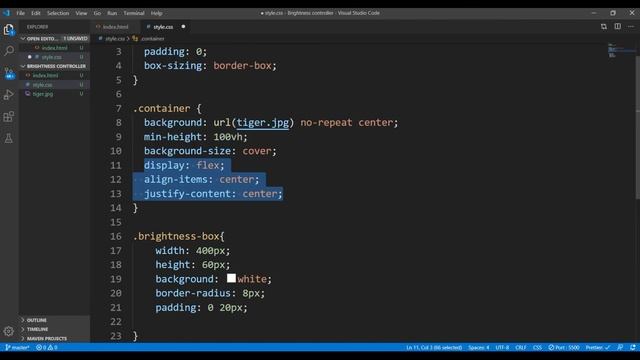The width and height of the screenshot is (640, 360).
Task: Click the 'min-height: 100vh' line
Action: tap(196, 137)
